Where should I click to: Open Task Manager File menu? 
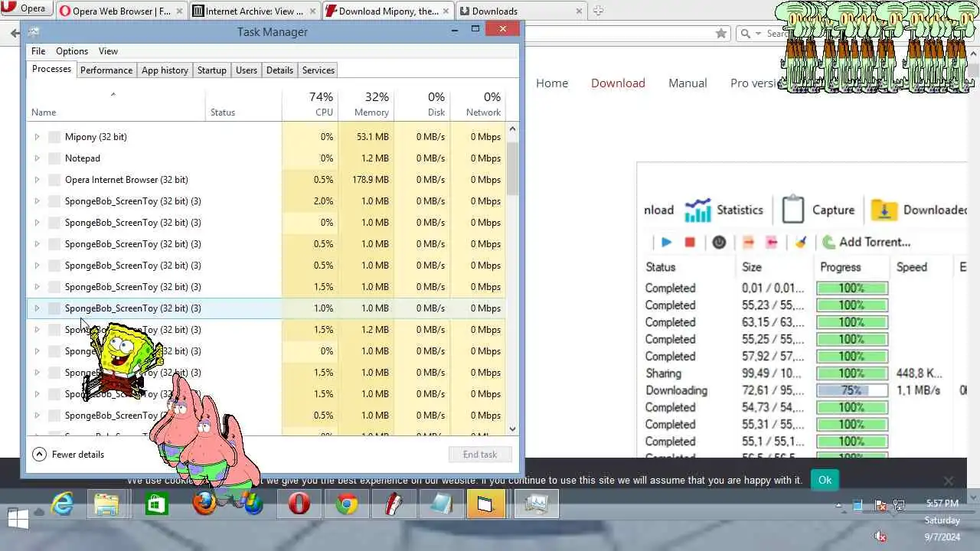pyautogui.click(x=38, y=51)
